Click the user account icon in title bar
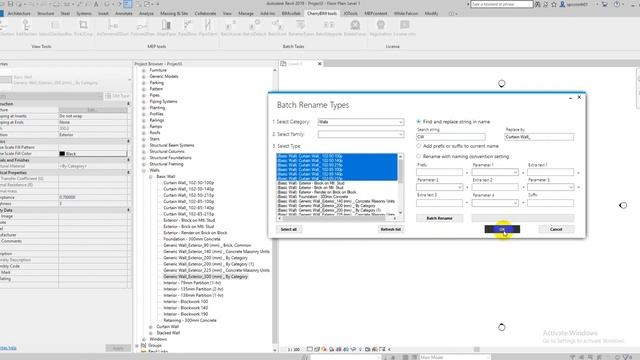This screenshot has height=360, width=640. tap(562, 4)
